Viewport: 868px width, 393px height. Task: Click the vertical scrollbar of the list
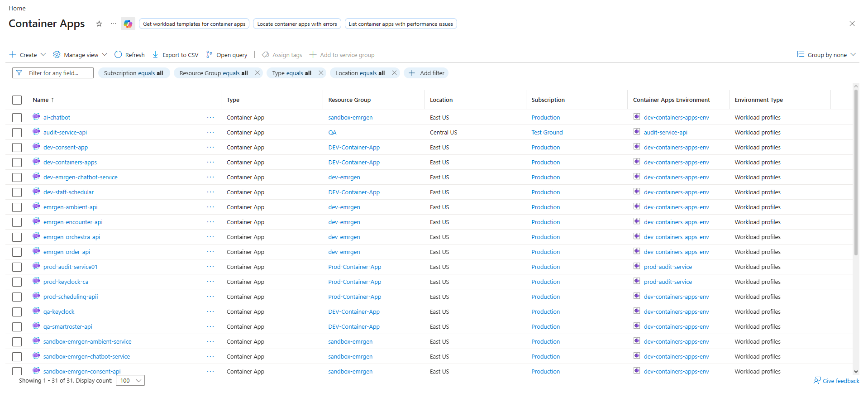coord(856,172)
